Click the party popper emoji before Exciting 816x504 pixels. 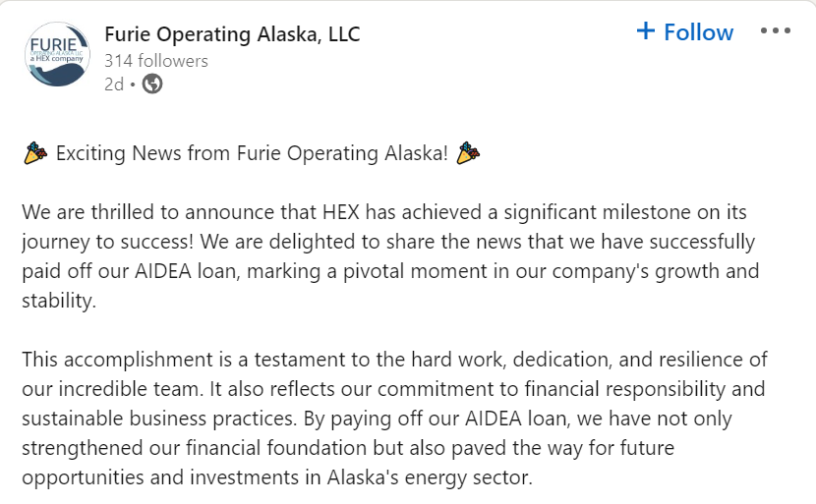coord(35,153)
